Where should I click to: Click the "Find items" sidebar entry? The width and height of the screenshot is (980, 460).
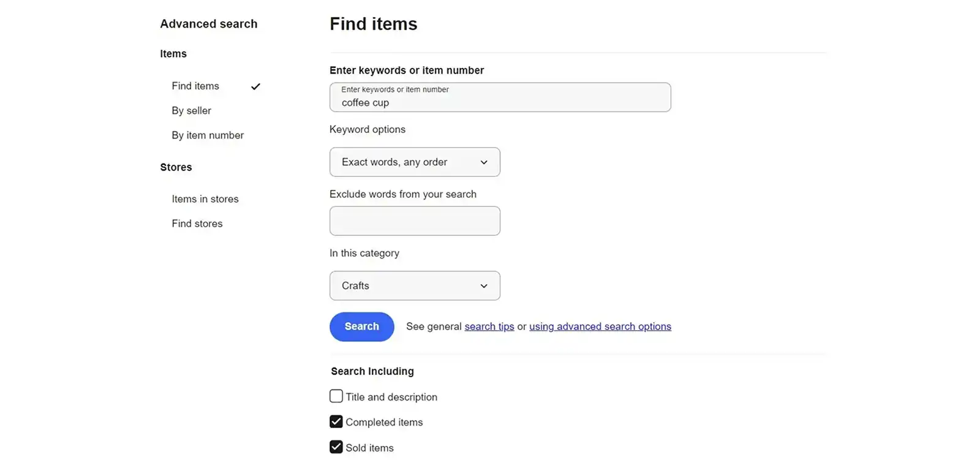point(195,86)
